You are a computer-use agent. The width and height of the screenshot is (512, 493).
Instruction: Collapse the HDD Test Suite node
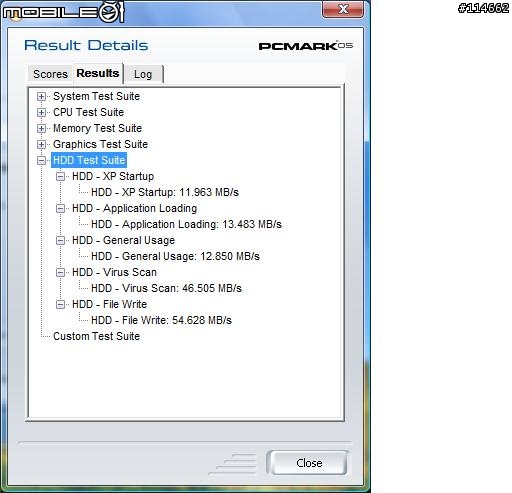(x=41, y=161)
